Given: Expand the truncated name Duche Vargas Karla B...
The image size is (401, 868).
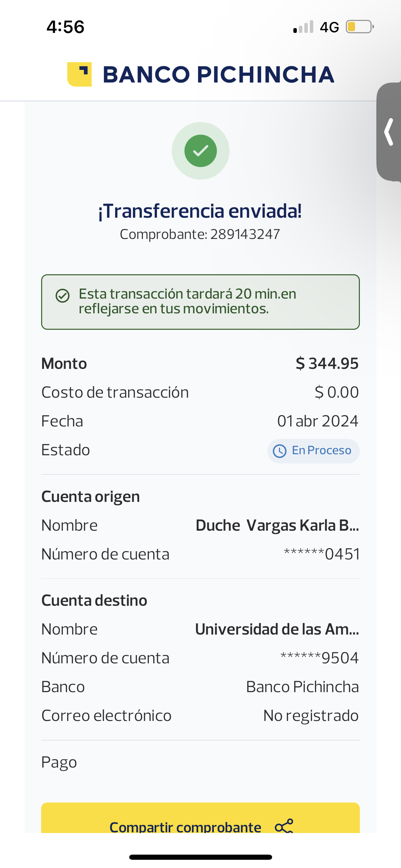Looking at the screenshot, I should 277,526.
